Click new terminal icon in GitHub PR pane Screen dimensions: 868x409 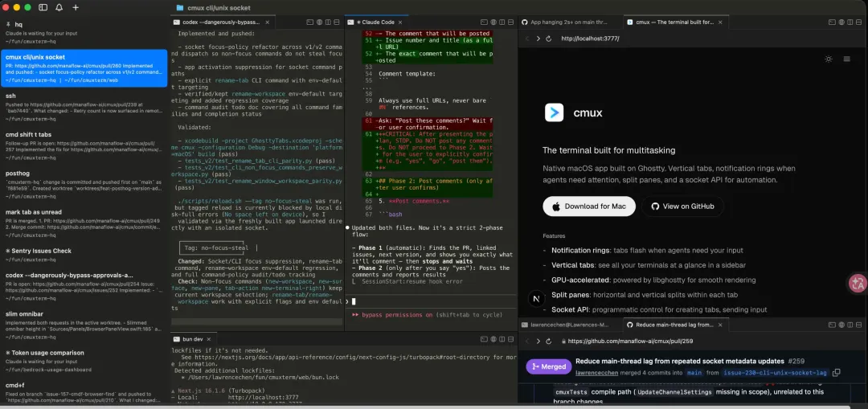(x=832, y=325)
